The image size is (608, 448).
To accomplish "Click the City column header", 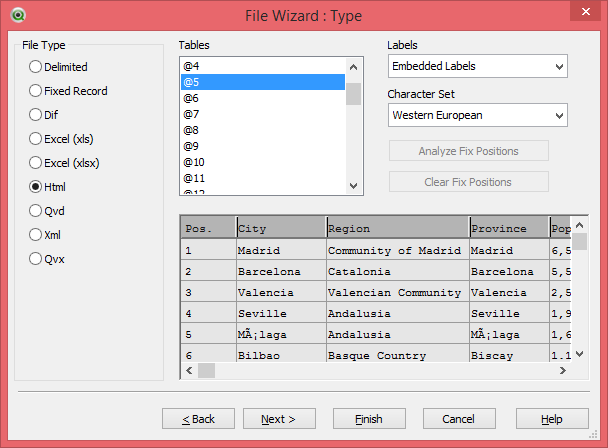I will [x=282, y=228].
